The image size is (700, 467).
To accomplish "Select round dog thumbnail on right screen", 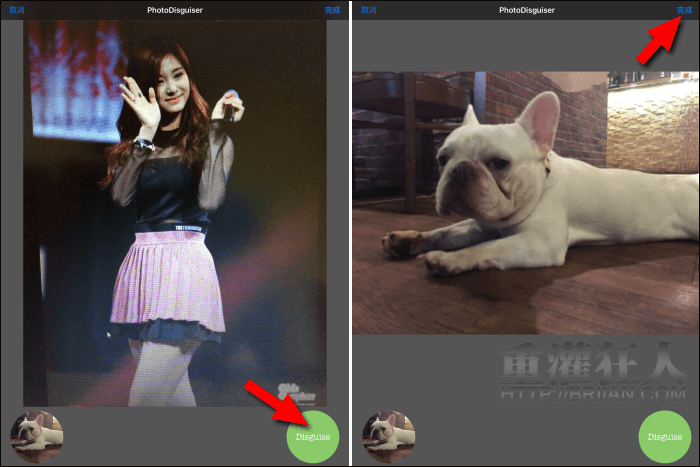I will click(389, 436).
